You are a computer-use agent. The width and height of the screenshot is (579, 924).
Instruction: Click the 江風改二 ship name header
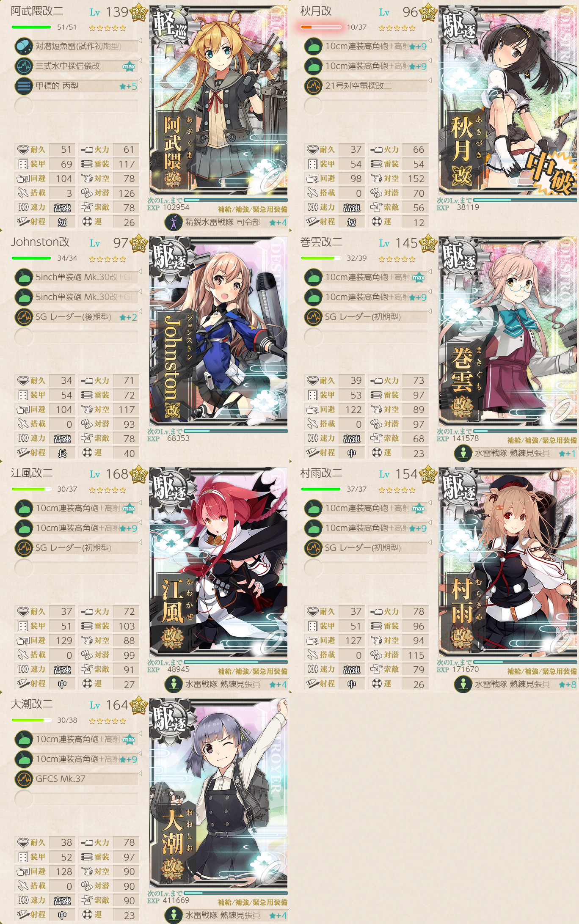tap(32, 473)
